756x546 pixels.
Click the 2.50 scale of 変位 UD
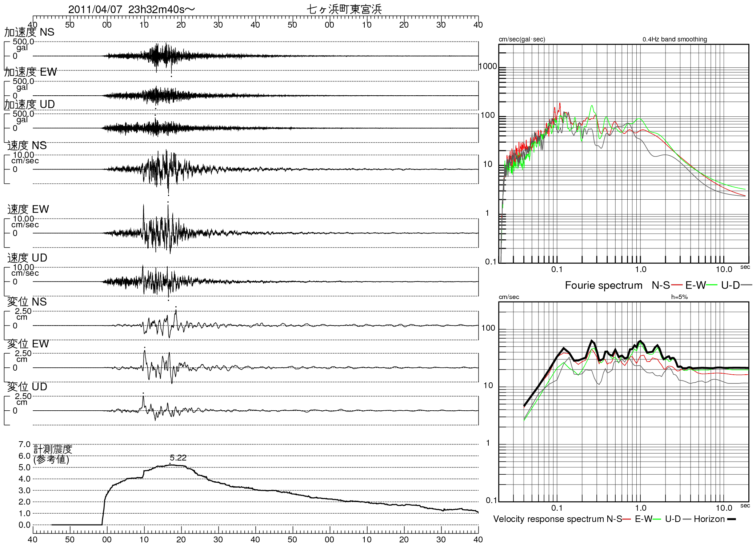click(x=23, y=396)
